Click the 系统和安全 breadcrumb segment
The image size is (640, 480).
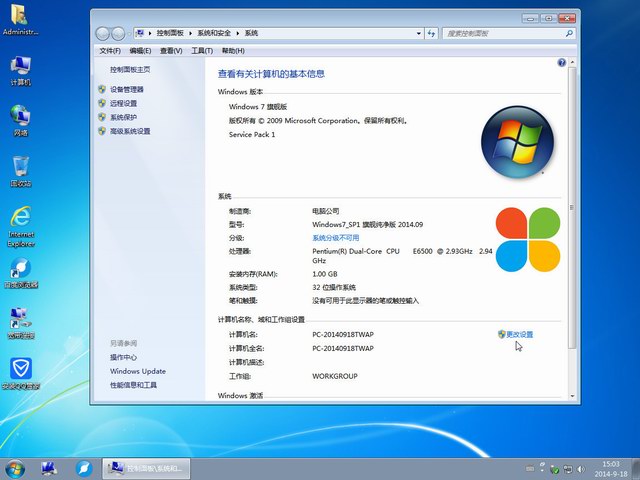214,33
